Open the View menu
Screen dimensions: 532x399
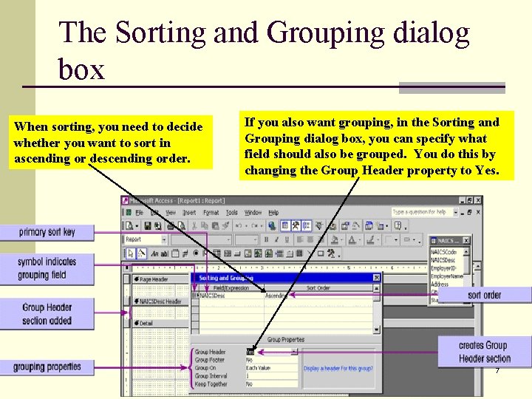171,212
